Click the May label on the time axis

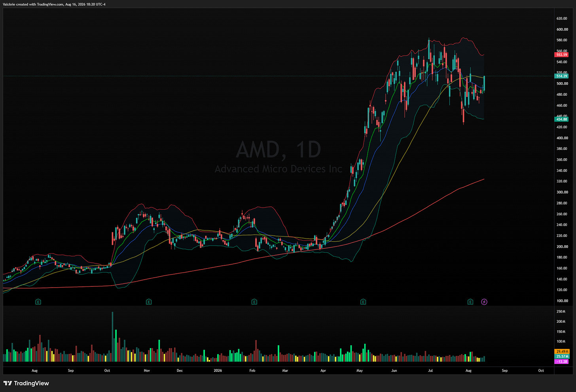[x=360, y=371]
